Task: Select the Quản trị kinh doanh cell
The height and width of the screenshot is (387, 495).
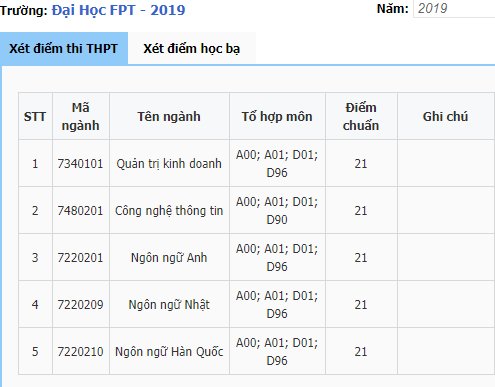Action: tap(169, 164)
